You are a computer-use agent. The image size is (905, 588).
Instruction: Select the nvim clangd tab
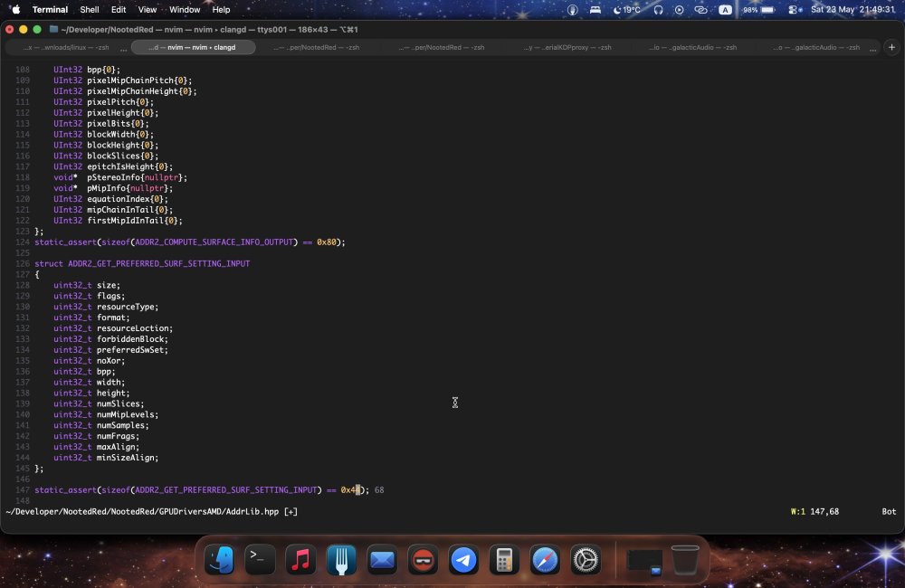pos(193,47)
